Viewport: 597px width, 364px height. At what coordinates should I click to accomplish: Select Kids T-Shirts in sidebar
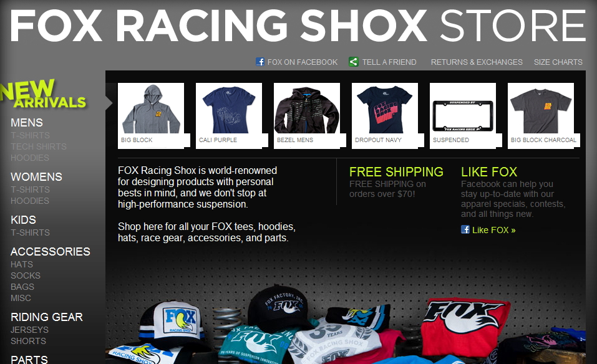[30, 232]
